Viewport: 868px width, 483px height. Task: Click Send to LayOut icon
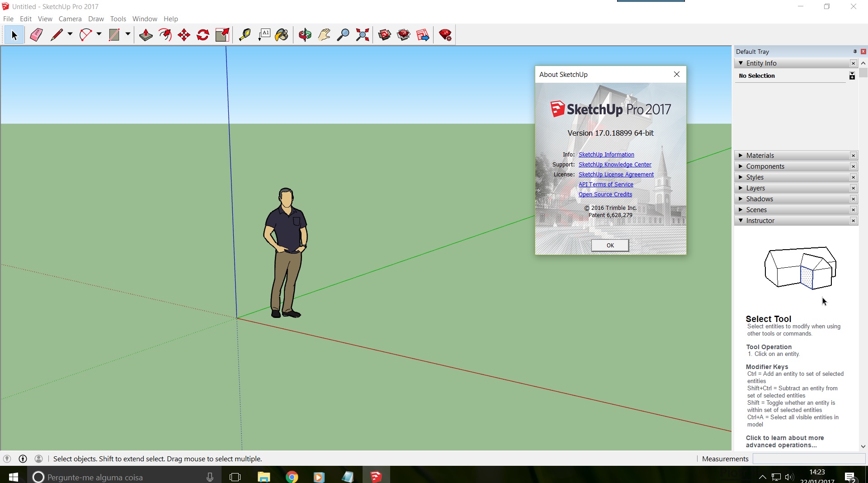[x=423, y=35]
